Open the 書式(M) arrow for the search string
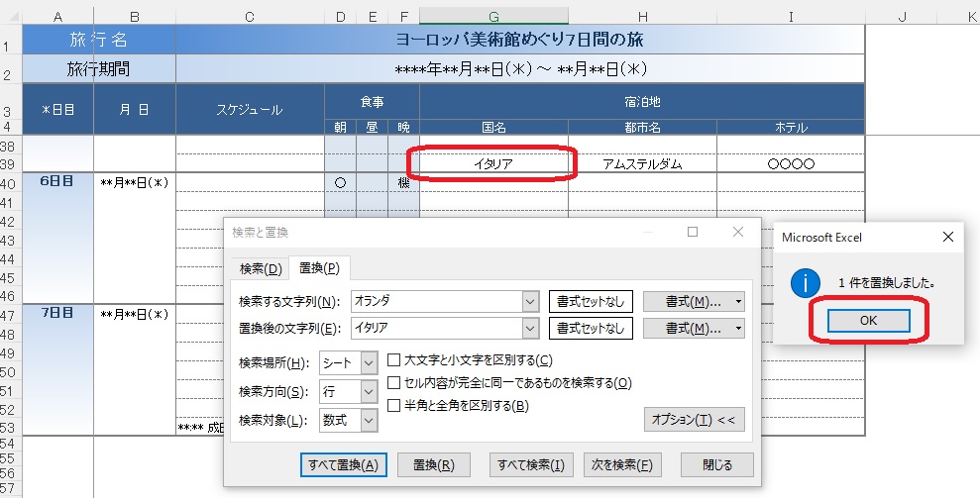 pos(739,301)
